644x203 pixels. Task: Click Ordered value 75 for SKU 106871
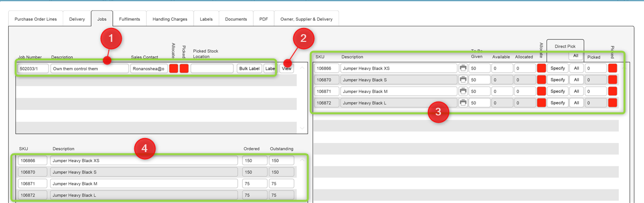255,184
